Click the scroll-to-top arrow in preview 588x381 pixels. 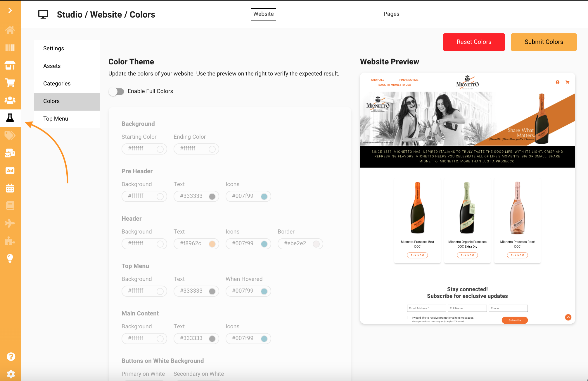click(x=568, y=317)
